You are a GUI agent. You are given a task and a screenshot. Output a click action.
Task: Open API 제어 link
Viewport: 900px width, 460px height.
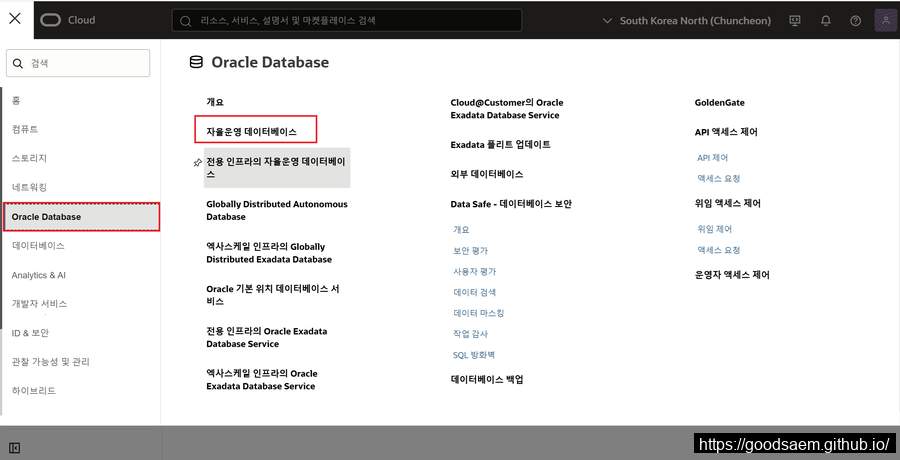[712, 157]
